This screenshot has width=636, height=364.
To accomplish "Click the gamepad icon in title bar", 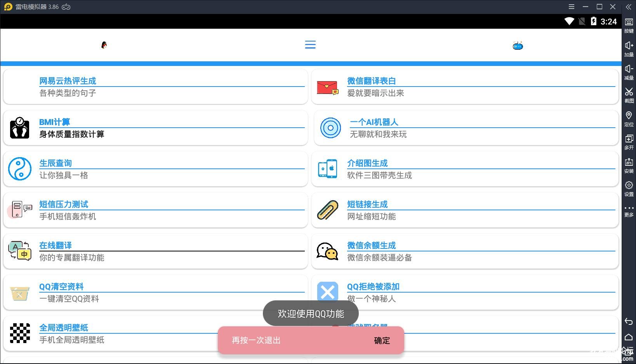I will (66, 7).
